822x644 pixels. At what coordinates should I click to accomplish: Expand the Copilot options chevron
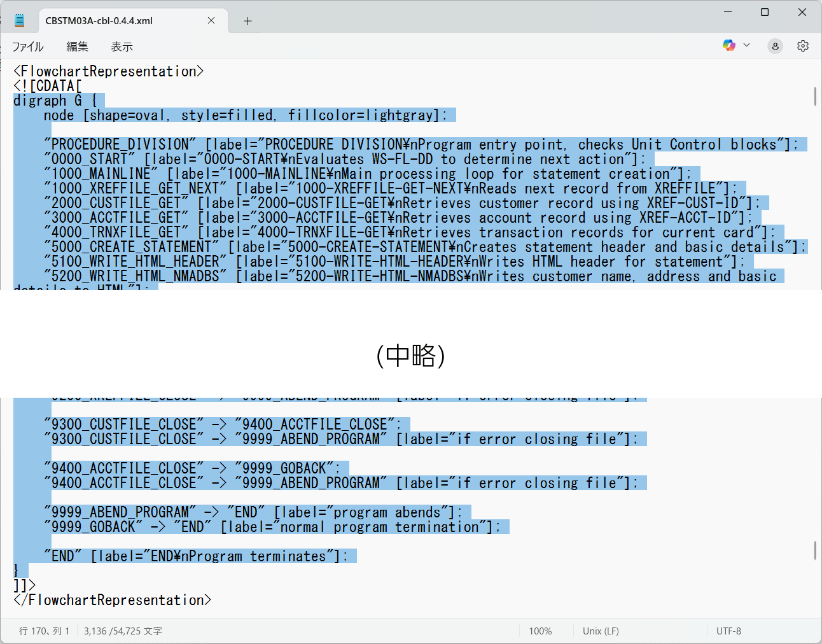point(746,45)
